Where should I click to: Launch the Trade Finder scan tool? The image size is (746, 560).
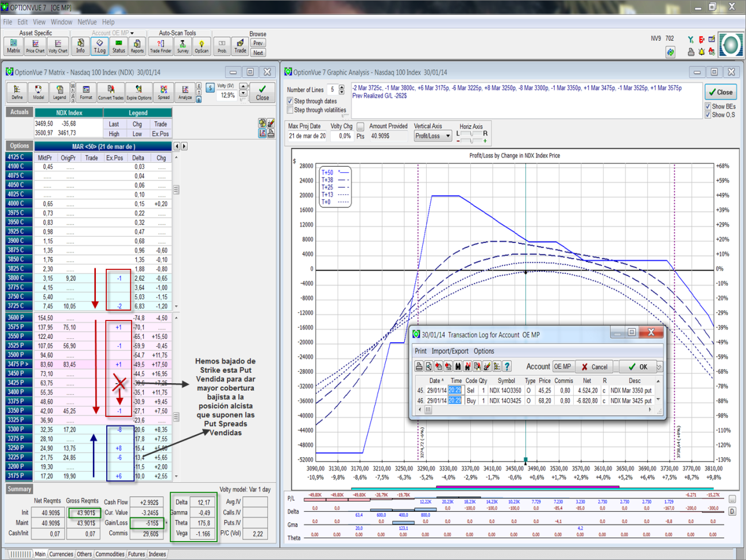[160, 46]
